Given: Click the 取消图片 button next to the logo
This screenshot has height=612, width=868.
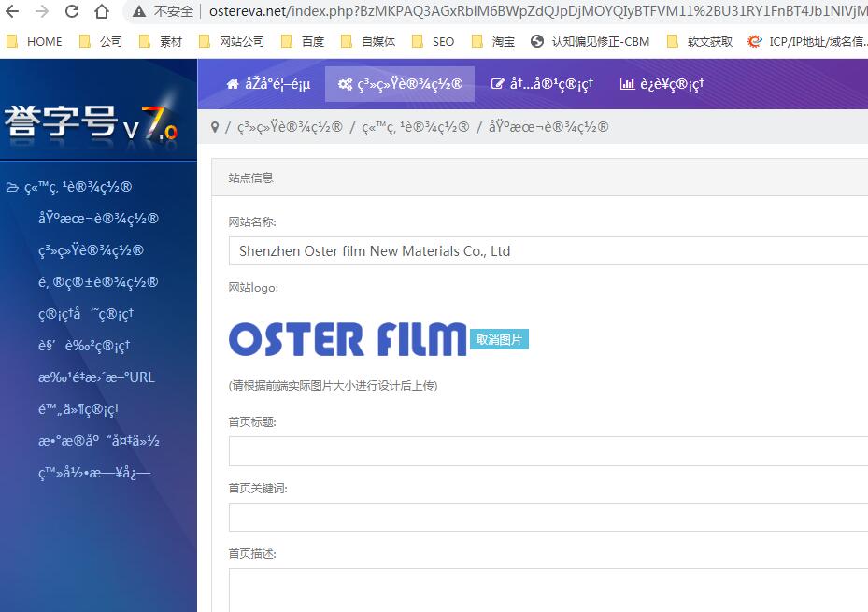Looking at the screenshot, I should pos(498,341).
